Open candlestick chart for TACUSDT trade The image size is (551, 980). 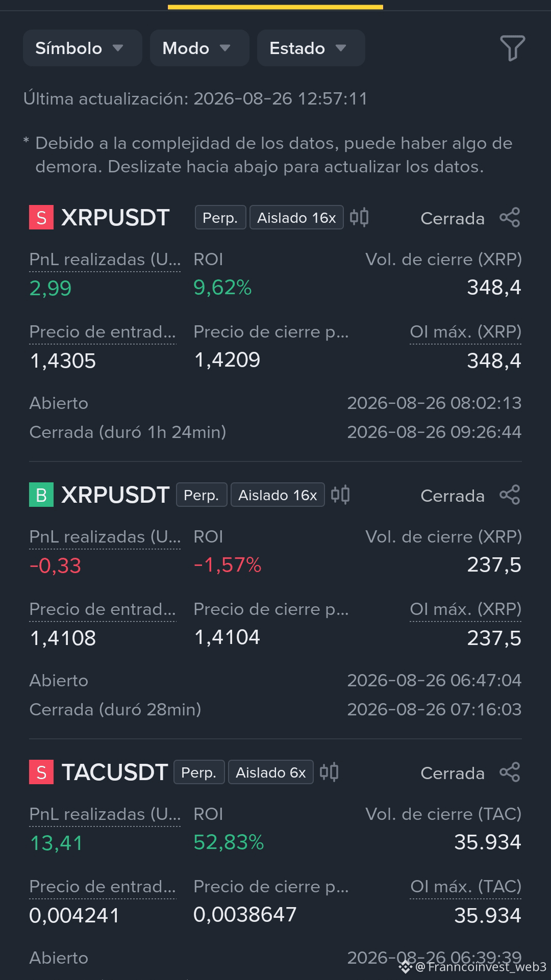pyautogui.click(x=329, y=772)
